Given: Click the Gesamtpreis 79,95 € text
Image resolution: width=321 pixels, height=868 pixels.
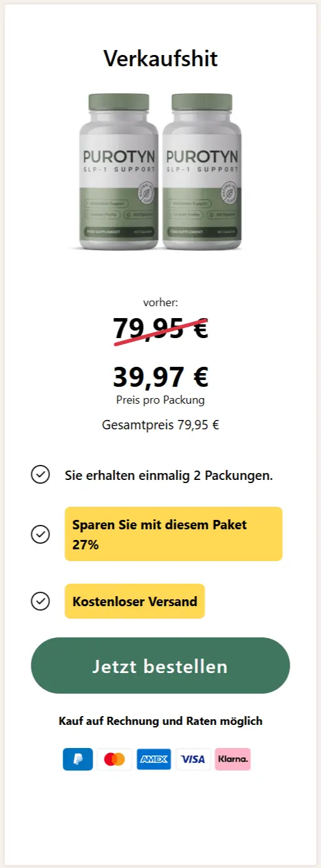Looking at the screenshot, I should click(160, 426).
